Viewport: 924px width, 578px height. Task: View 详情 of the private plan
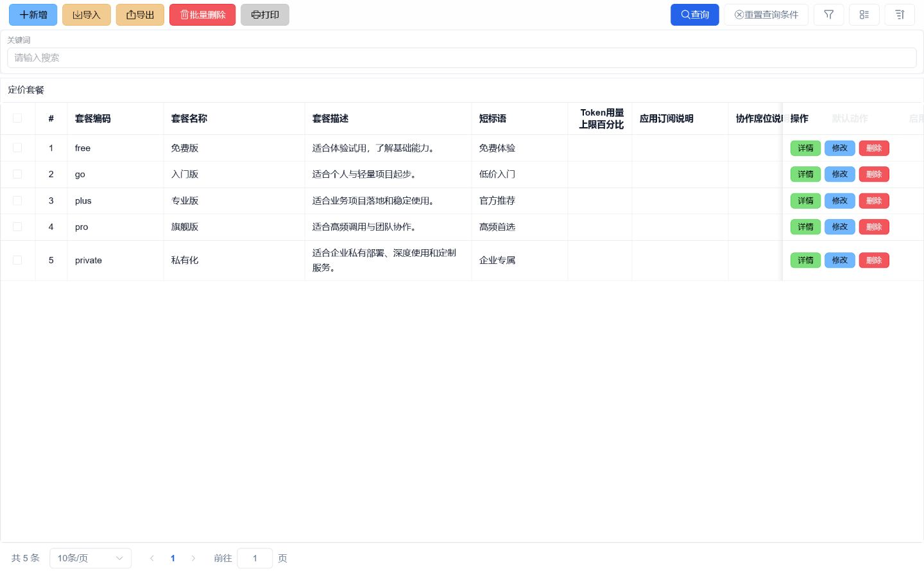point(805,260)
